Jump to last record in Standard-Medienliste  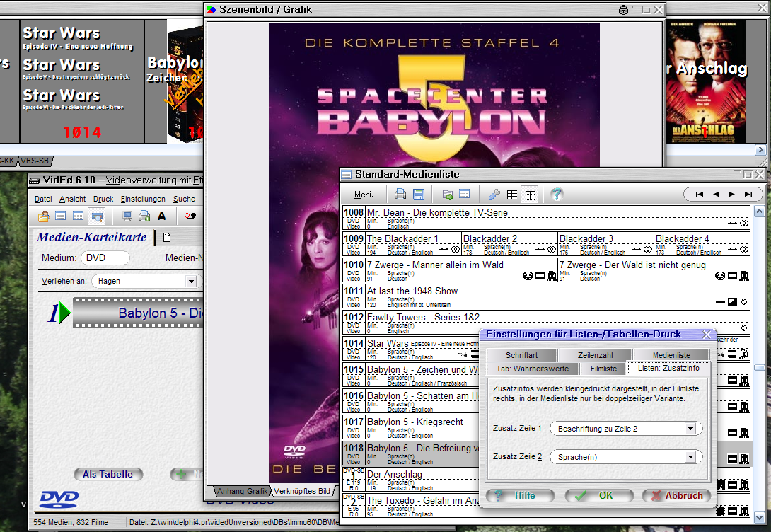[x=748, y=195]
